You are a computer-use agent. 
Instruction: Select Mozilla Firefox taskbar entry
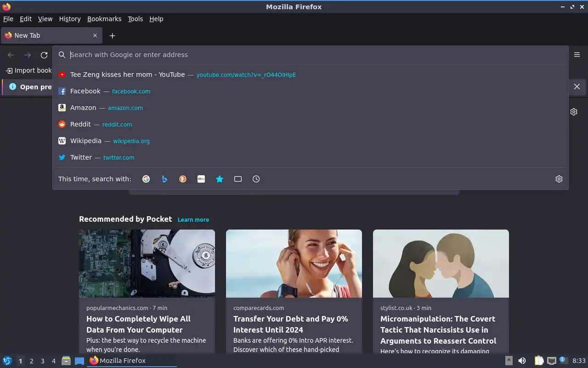tap(132, 361)
